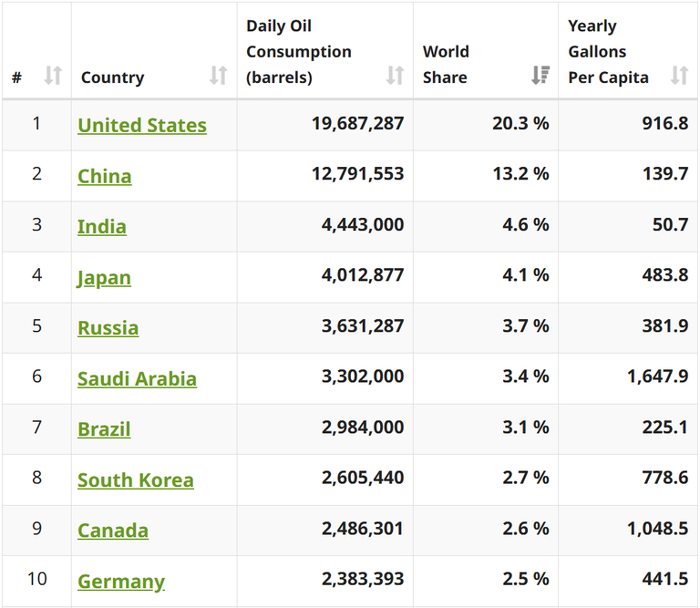The width and height of the screenshot is (700, 608).
Task: Select the 1,647.9 gallons per capita cell
Action: click(628, 378)
